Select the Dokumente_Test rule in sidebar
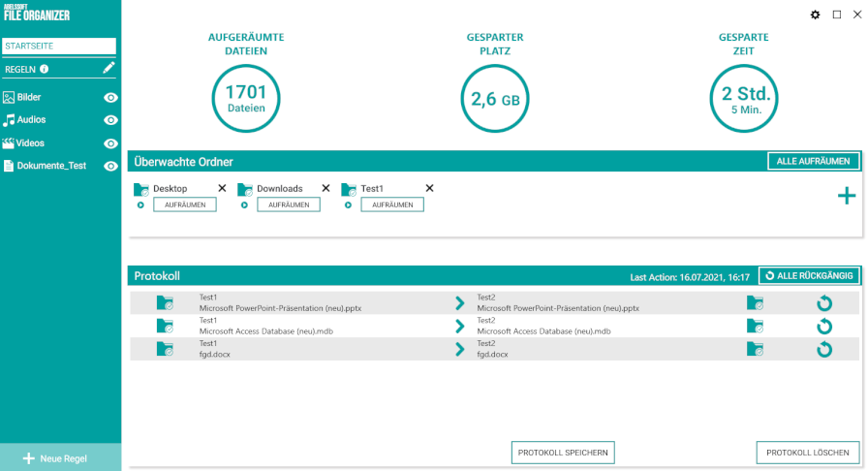Screen dimensions: 868x471 [51, 166]
